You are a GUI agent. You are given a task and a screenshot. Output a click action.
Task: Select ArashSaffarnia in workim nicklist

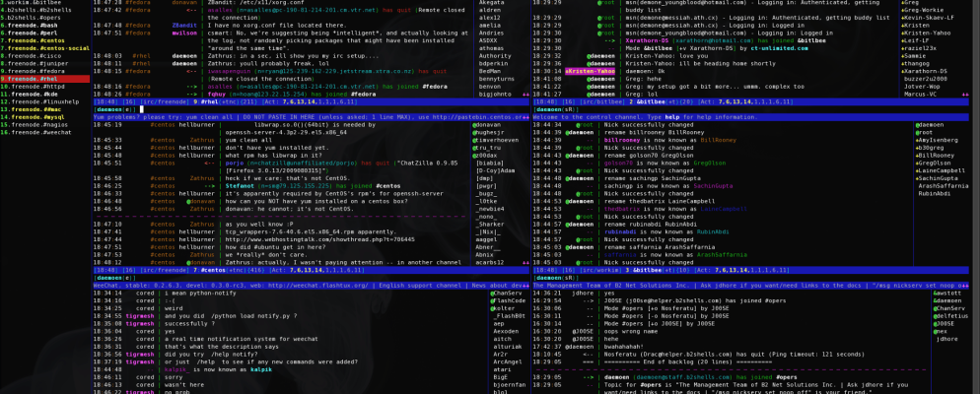(944, 185)
